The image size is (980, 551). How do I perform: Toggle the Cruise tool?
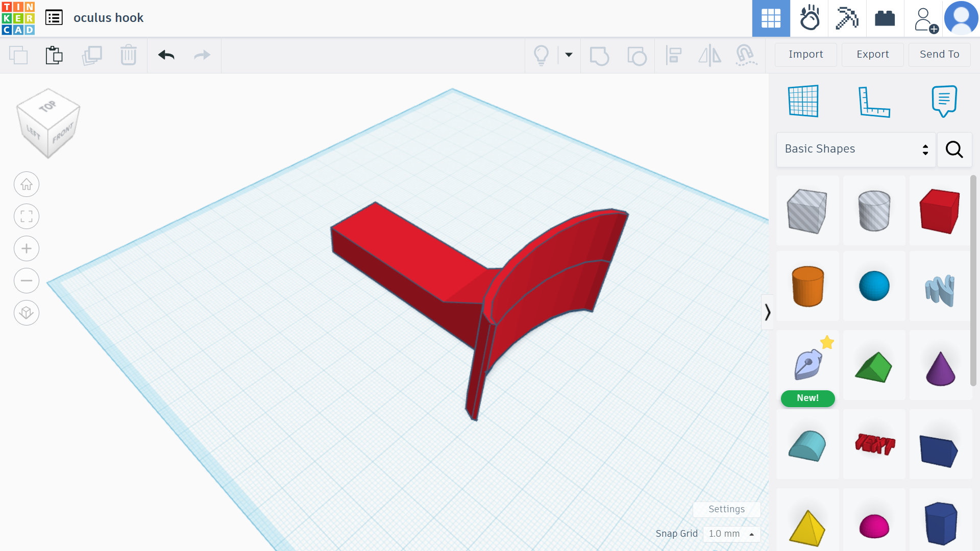(x=746, y=55)
